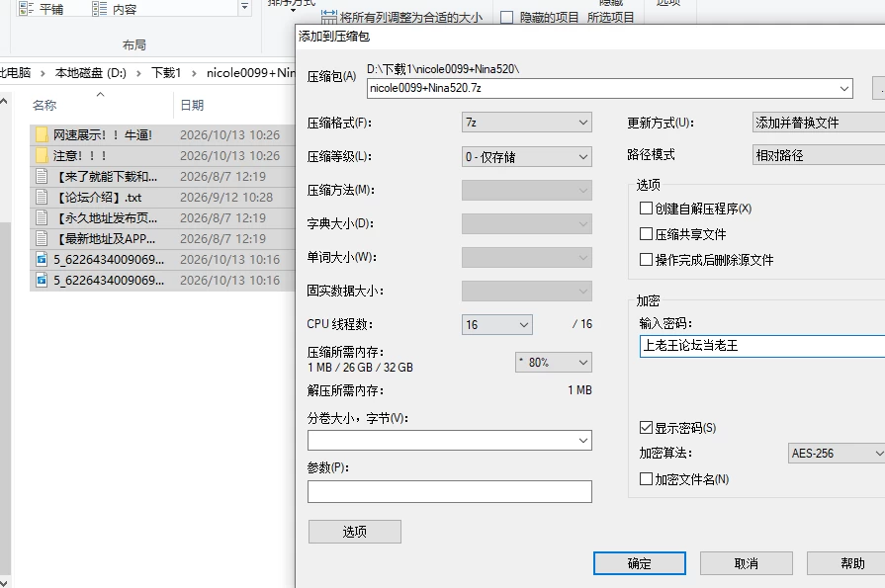This screenshot has height=588, width=885.
Task: Open the 80% memory usage dropdown
Action: 553,363
